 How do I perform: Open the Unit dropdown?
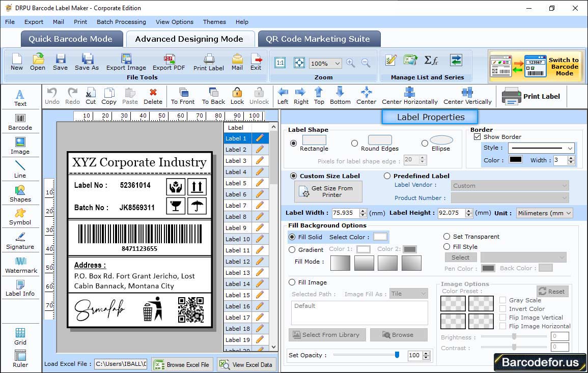coord(569,213)
